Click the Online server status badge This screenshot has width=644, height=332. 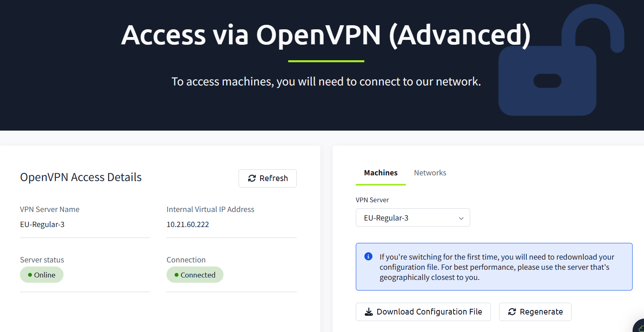coord(42,275)
